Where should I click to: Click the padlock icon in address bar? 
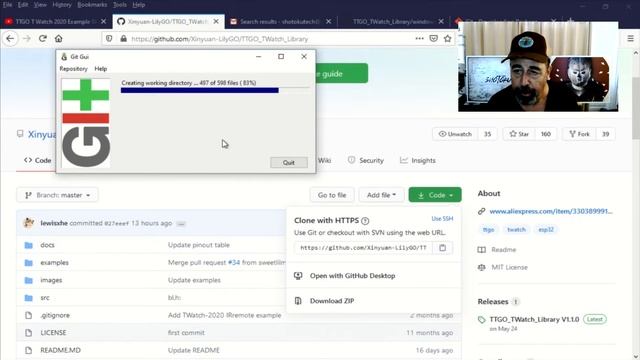(x=123, y=39)
